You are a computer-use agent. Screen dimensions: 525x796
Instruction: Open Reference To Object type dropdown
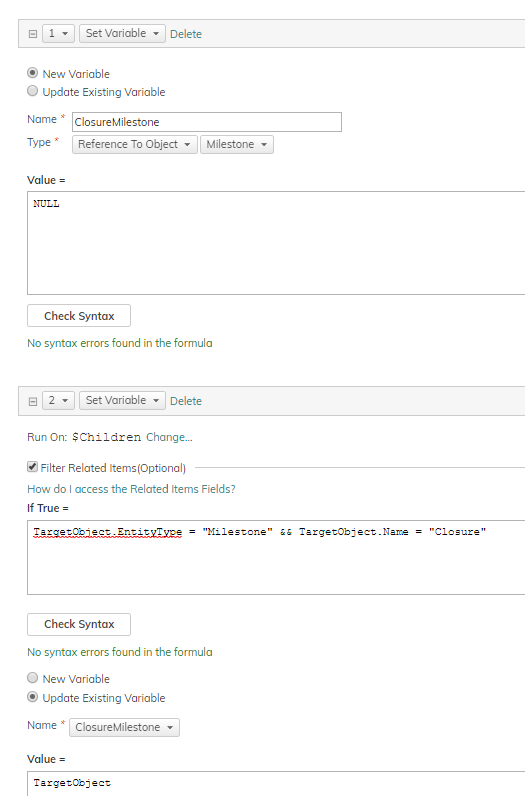pos(135,144)
